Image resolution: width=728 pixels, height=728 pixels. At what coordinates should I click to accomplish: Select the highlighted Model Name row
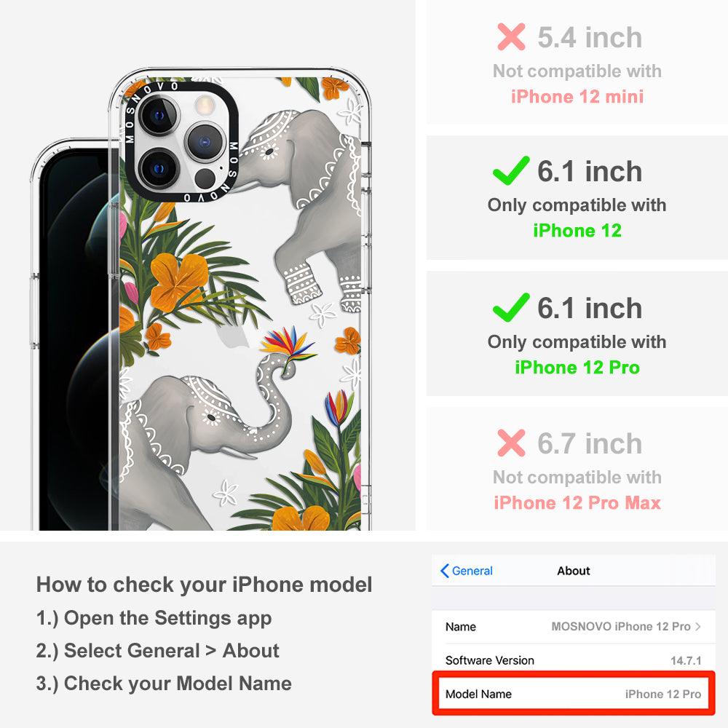coord(573,694)
